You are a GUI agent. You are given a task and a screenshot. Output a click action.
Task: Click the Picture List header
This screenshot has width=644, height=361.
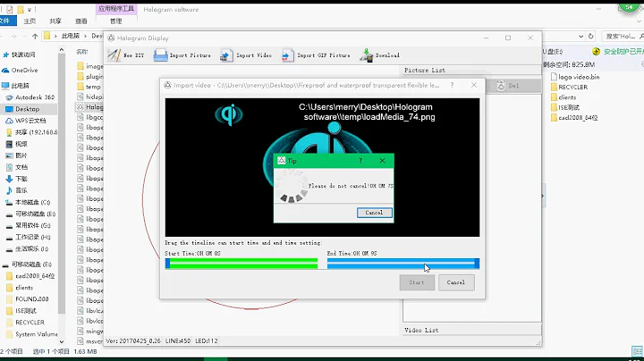[425, 71]
